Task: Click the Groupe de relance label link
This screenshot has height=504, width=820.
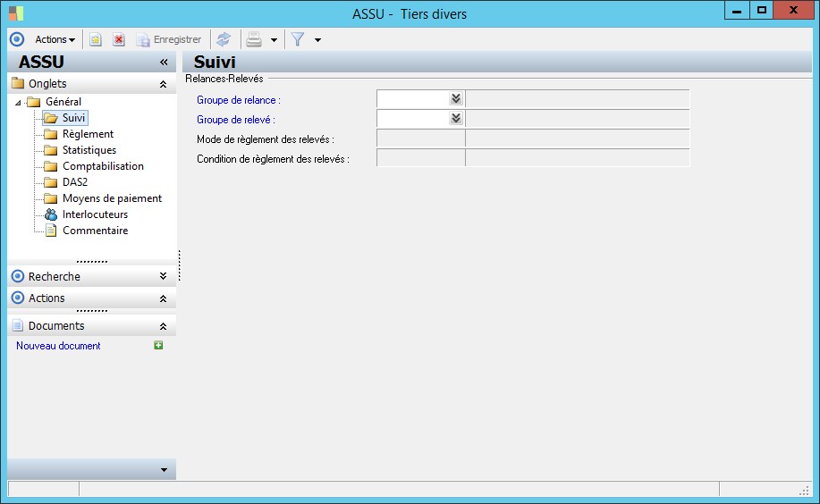Action: 239,100
